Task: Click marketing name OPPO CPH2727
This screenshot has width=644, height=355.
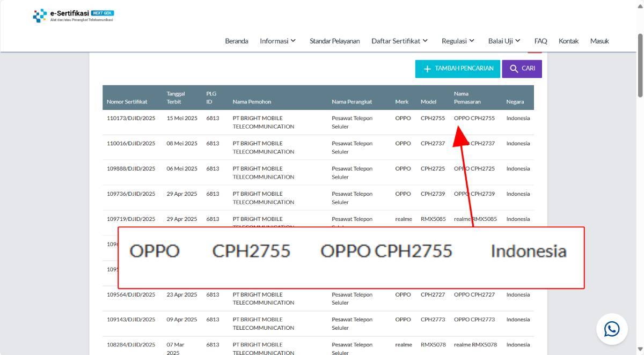Action: coord(474,294)
